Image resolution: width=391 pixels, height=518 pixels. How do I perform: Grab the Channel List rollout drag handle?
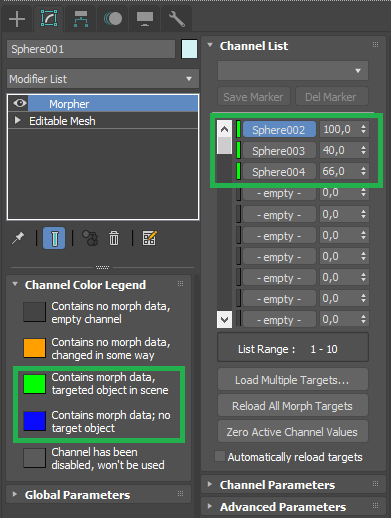click(x=376, y=45)
